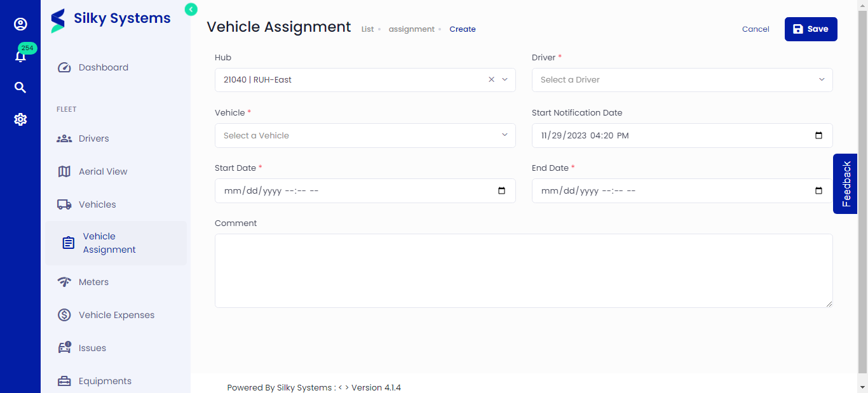
Task: Open the settings gear icon
Action: coord(20,119)
